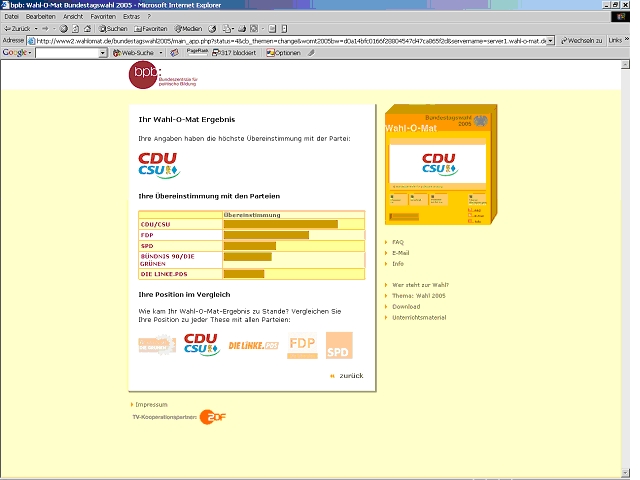The height and width of the screenshot is (480, 640).
Task: Open the Wer steht zur Wahl? link
Action: (x=420, y=285)
